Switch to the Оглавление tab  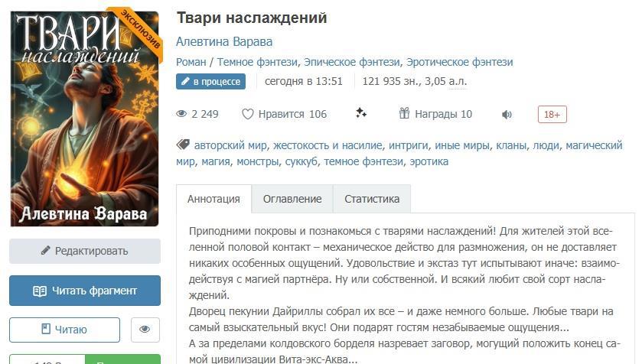[292, 199]
